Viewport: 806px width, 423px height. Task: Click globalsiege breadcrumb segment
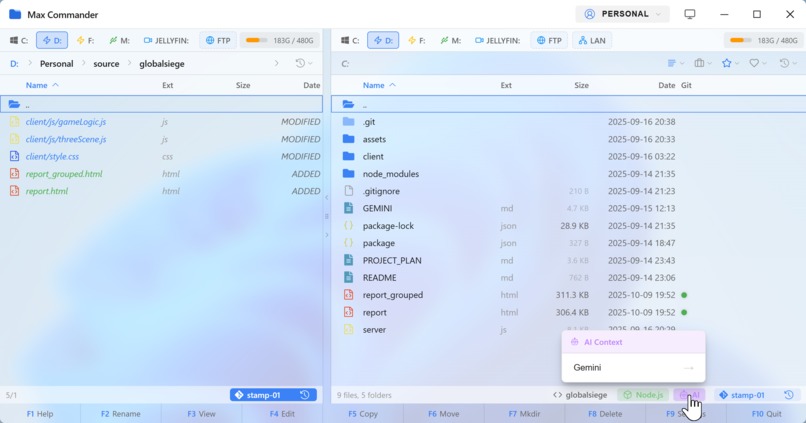[x=161, y=64]
